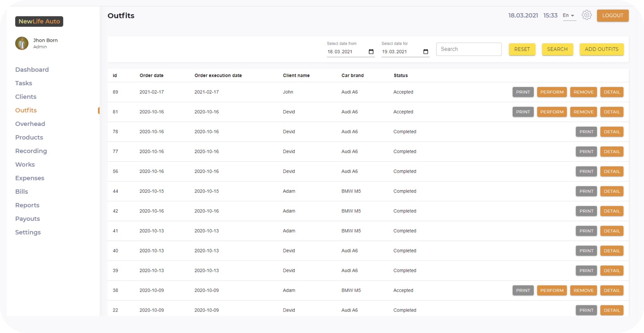Go to the Clients section
644x333 pixels.
[26, 97]
